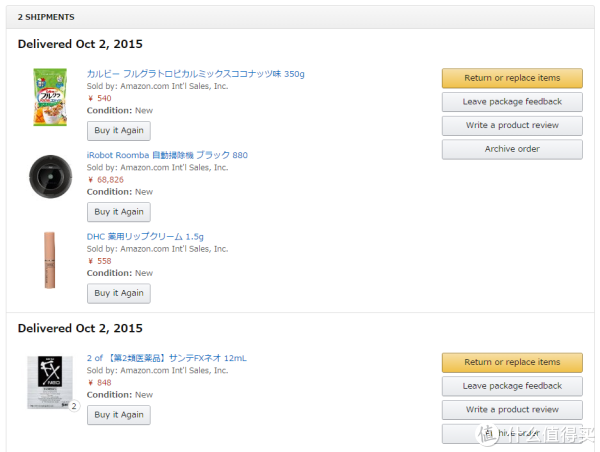Buy the DHC lip cream again

click(x=119, y=294)
